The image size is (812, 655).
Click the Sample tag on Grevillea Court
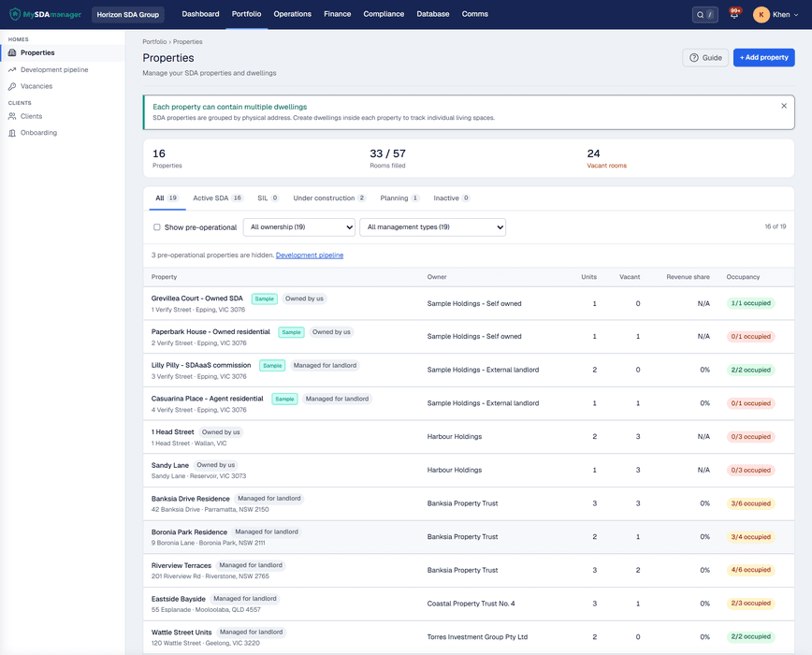click(264, 298)
